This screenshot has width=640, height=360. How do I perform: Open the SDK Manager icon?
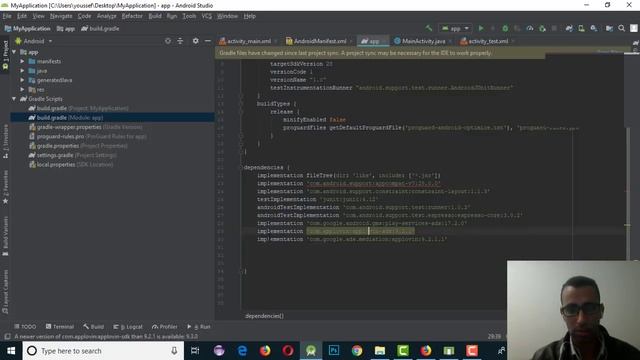594,28
